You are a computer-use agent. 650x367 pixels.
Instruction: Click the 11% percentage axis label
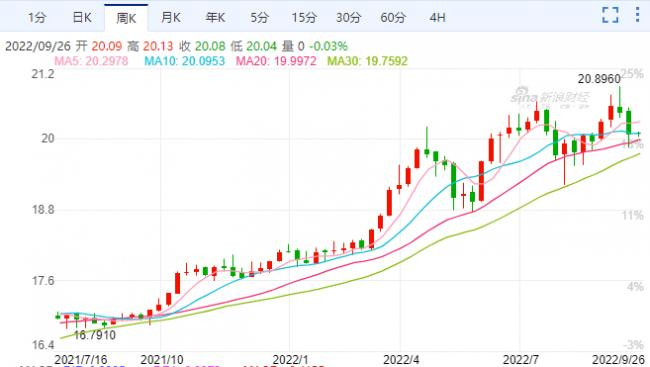tap(633, 215)
